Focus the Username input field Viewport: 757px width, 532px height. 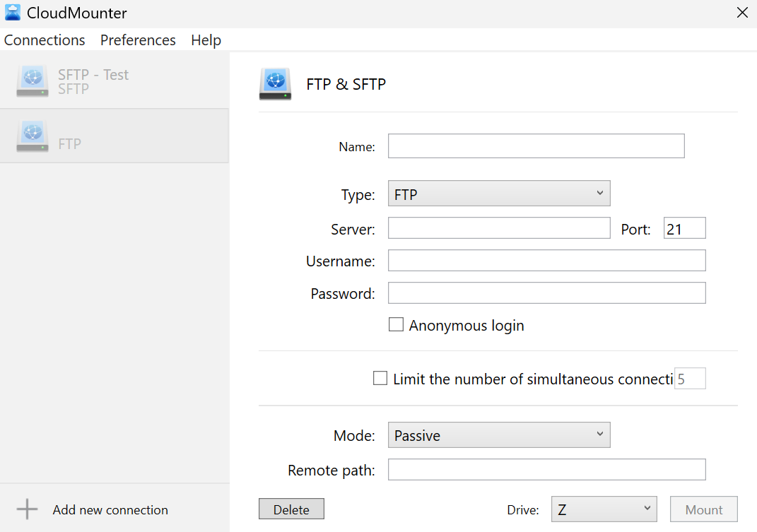click(546, 260)
